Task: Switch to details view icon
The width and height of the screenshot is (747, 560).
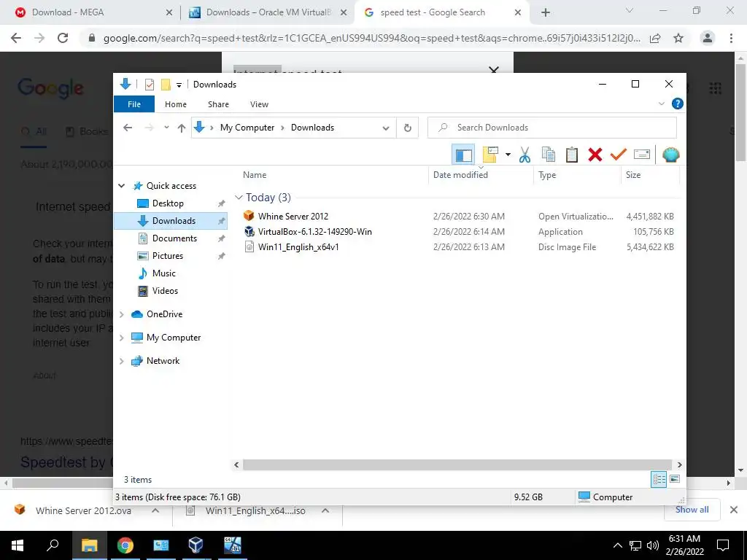Action: 659,480
